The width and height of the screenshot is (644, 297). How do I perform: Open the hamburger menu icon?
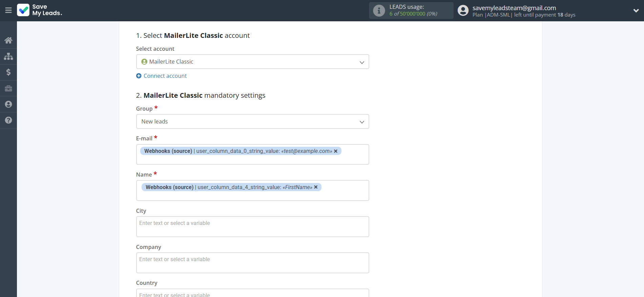pos(8,10)
